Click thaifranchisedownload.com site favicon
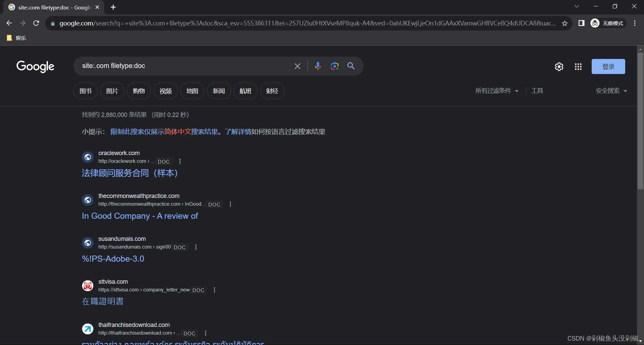Screen dimensions: 644x345 click(88, 329)
